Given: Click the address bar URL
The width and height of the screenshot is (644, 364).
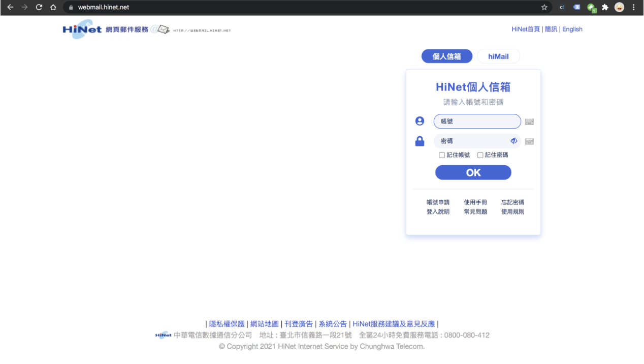Looking at the screenshot, I should [104, 7].
